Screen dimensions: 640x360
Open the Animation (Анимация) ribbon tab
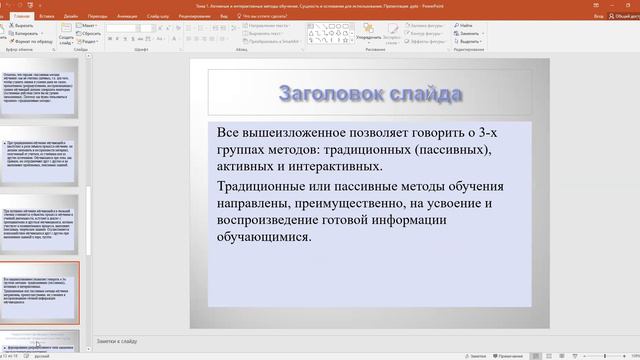click(x=127, y=16)
